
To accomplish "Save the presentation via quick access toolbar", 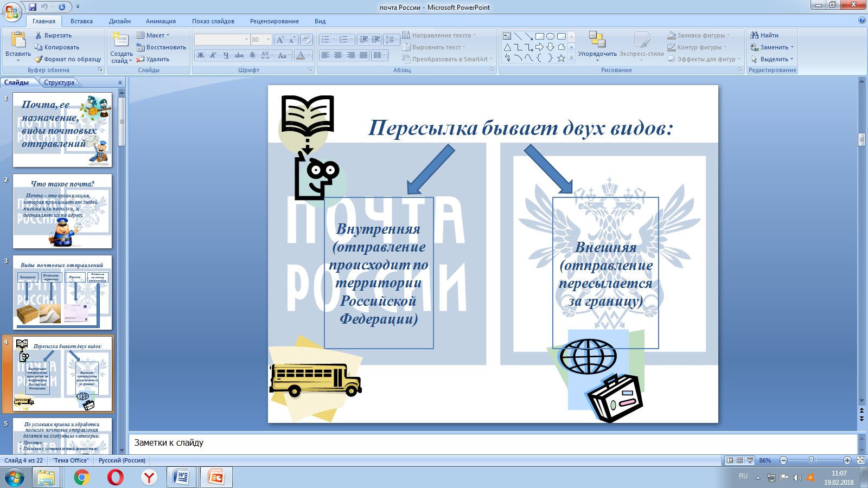I will click(33, 7).
